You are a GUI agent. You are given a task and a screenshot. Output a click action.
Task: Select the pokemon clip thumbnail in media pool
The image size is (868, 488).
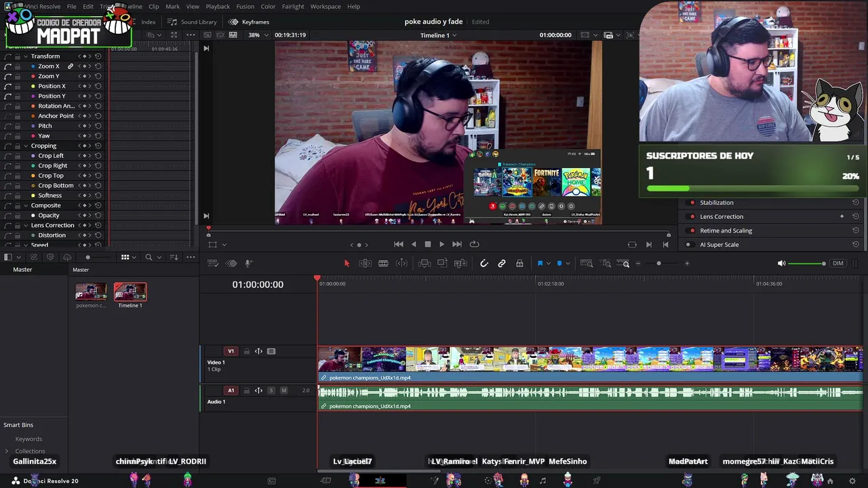coord(91,292)
